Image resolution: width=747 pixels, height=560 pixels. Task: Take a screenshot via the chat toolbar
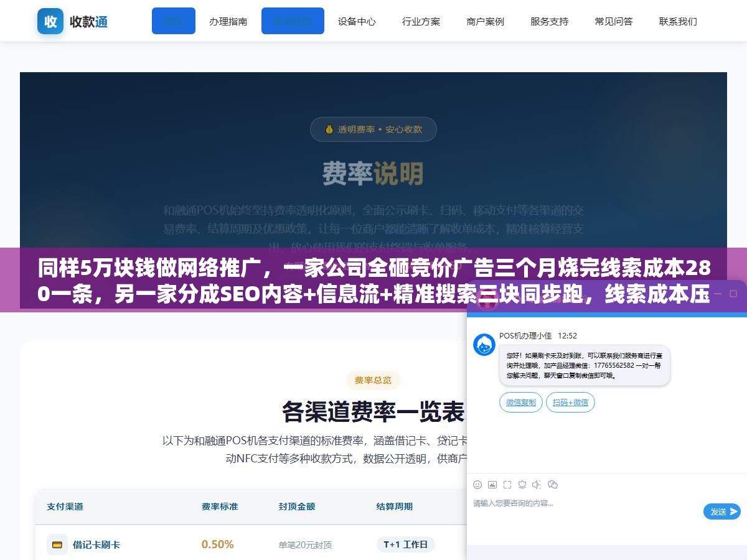click(x=507, y=485)
